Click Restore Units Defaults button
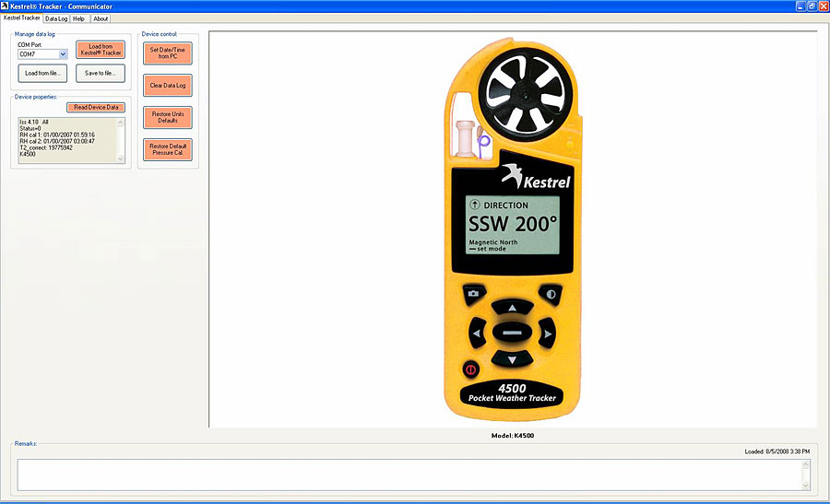Viewport: 830px width, 504px height. click(167, 117)
